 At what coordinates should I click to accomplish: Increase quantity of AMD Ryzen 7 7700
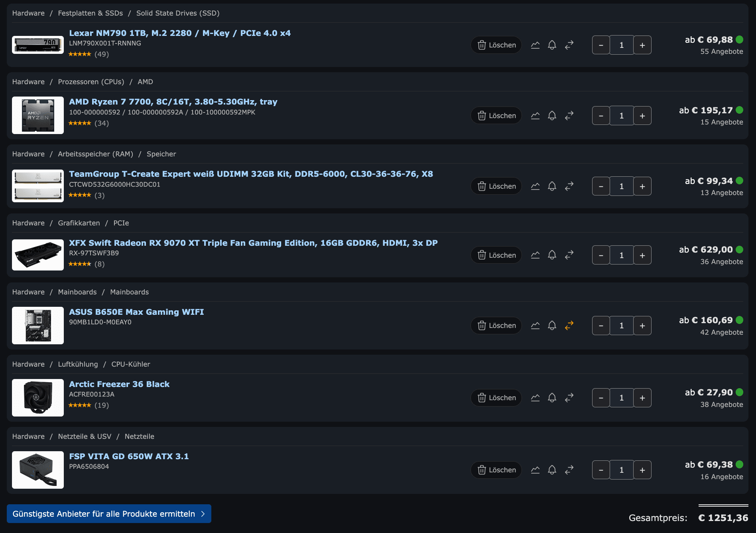[642, 116]
